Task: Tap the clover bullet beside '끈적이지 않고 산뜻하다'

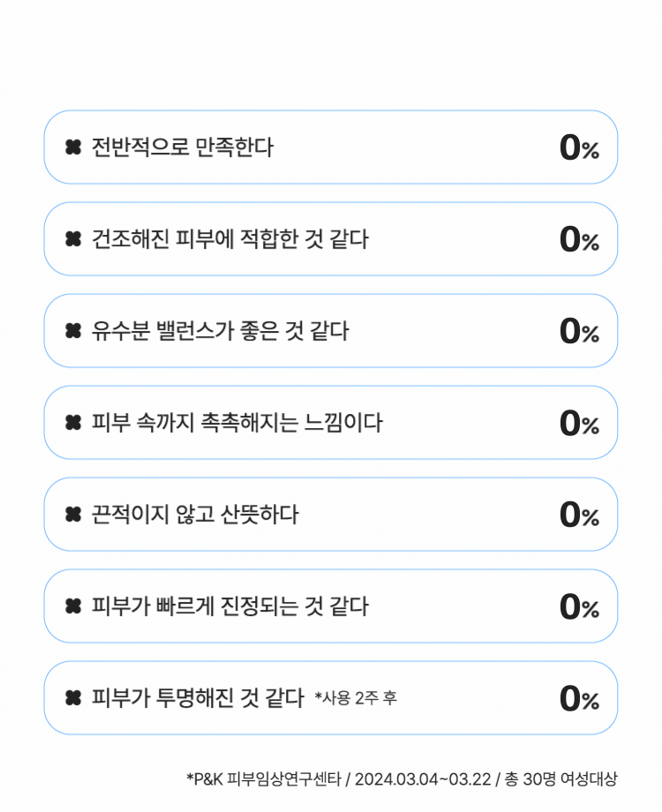Action: tap(73, 515)
